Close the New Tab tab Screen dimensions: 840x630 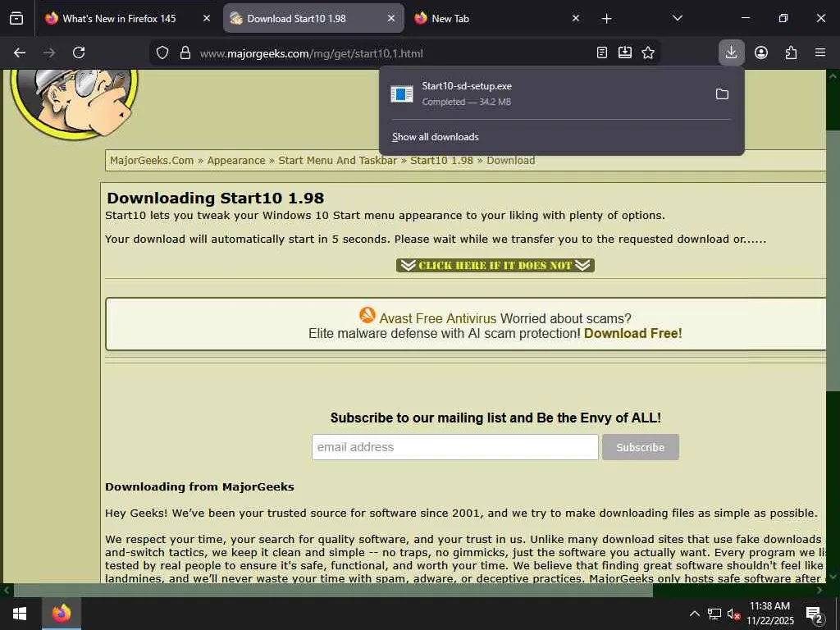tap(576, 18)
